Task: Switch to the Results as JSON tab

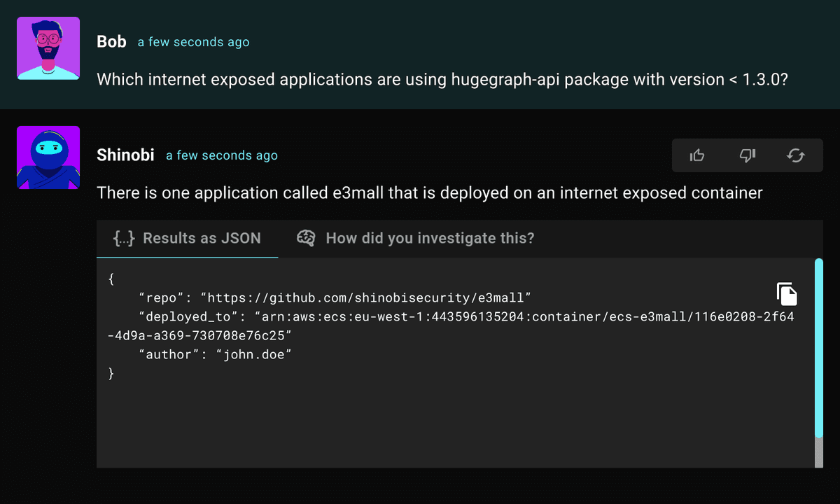Action: click(187, 238)
